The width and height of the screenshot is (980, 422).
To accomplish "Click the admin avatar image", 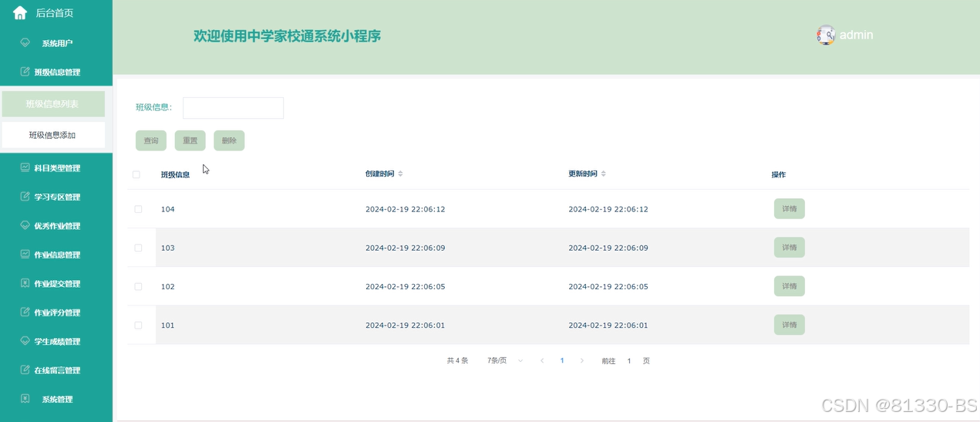I will pos(826,35).
